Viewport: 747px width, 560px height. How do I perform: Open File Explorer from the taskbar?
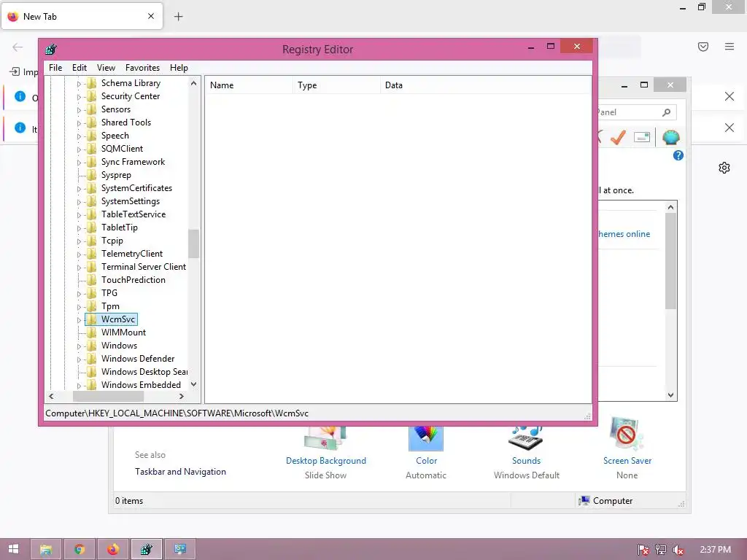tap(46, 549)
